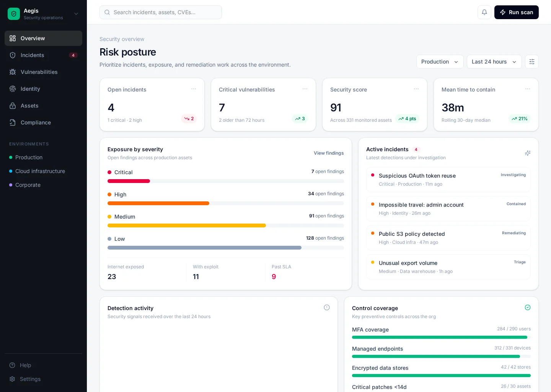551x392 pixels.
Task: Open the notifications bell
Action: (484, 12)
